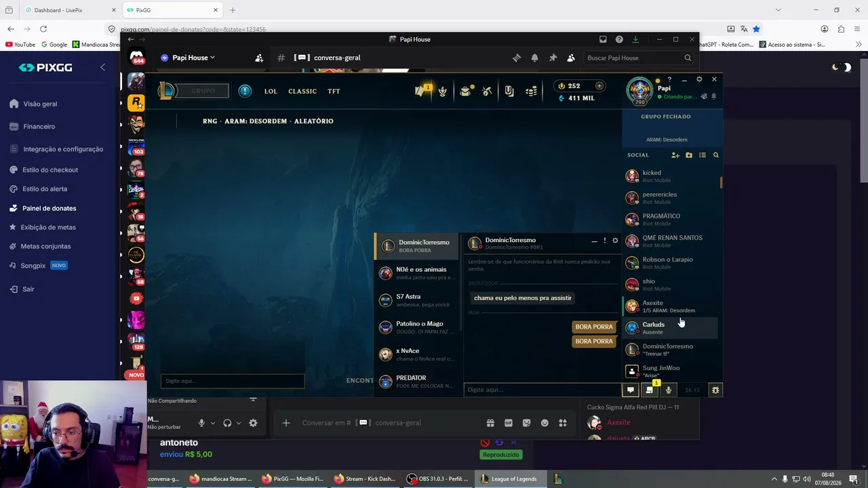868x488 pixels.
Task: Expand Discord headphone options arrow
Action: click(238, 423)
